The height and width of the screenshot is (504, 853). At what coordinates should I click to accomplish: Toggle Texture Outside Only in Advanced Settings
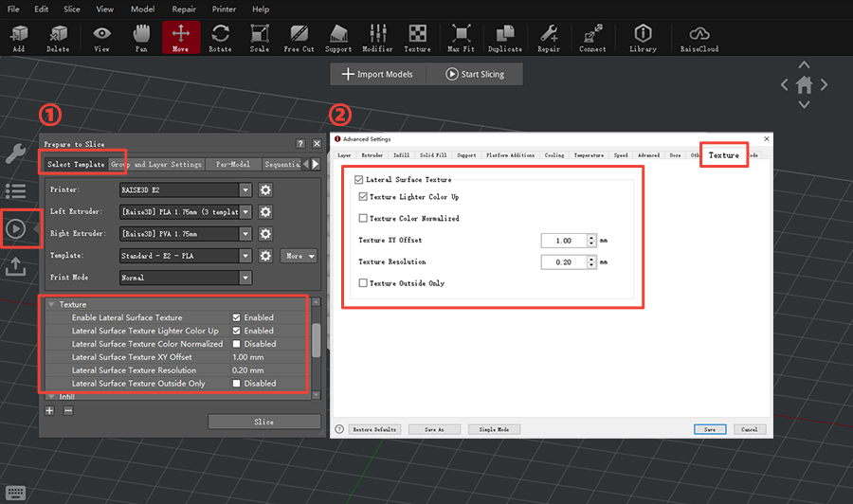(x=363, y=282)
